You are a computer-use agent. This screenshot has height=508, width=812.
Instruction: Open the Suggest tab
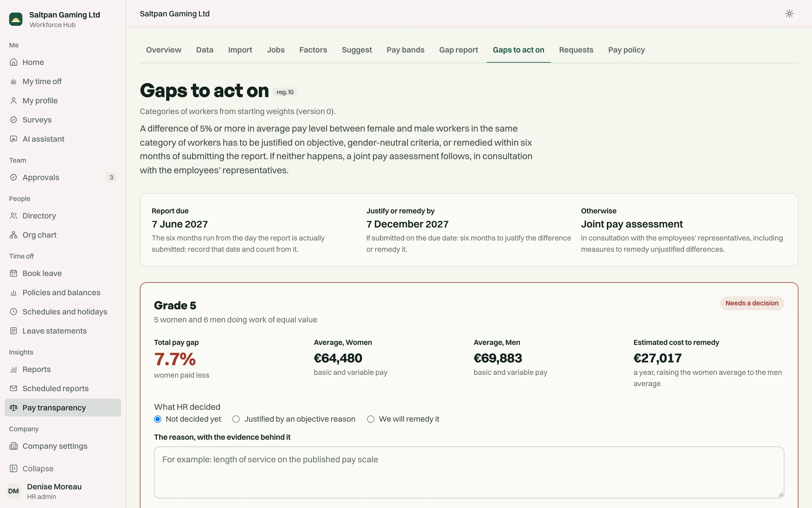pyautogui.click(x=357, y=50)
